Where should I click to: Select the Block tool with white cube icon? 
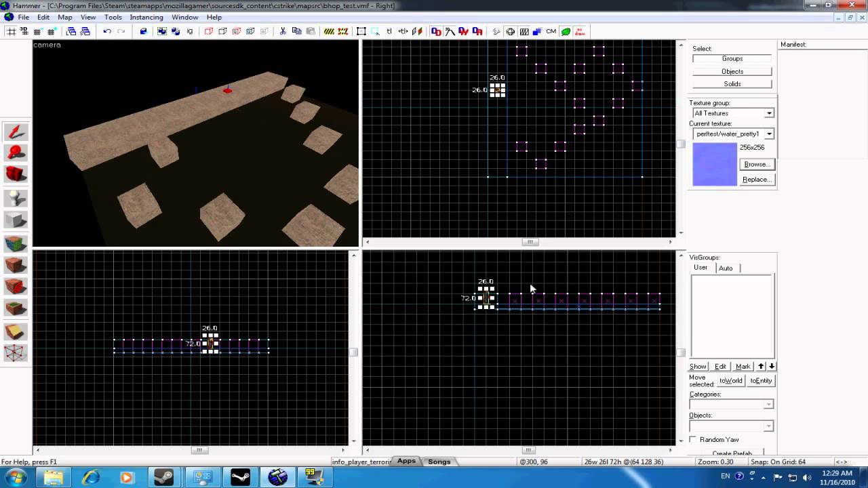pyautogui.click(x=16, y=220)
